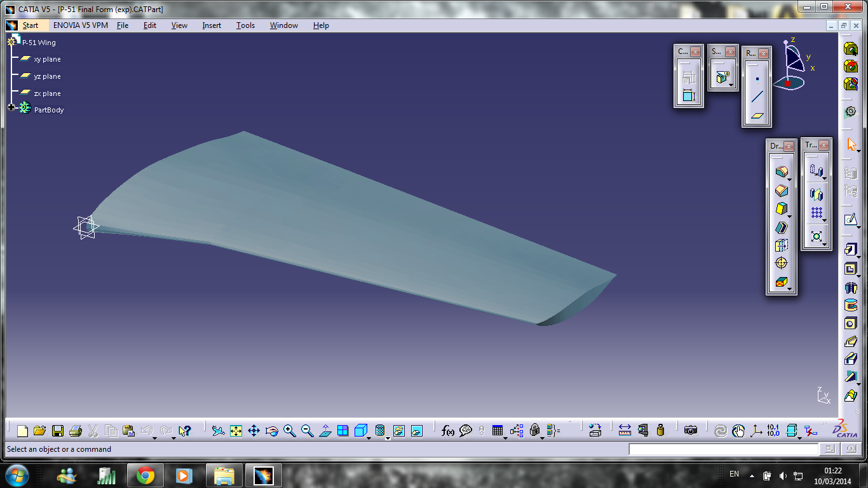Open the Scaling tool dropdown in Transformation toolbar

(824, 243)
